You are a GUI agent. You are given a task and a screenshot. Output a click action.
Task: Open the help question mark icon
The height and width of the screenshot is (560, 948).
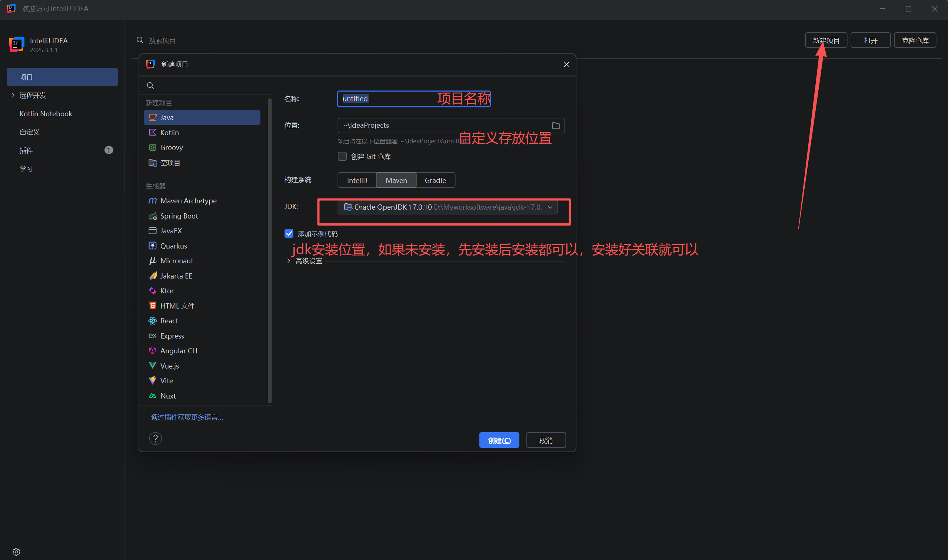[156, 439]
